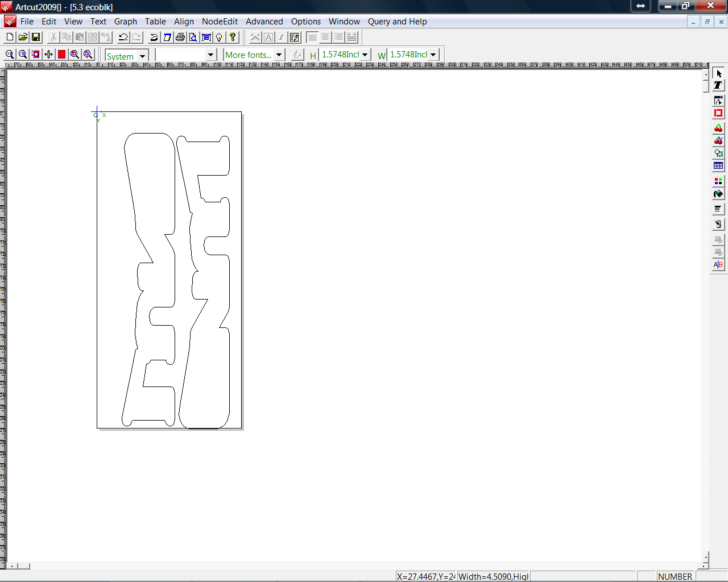728x582 pixels.
Task: Click the X=27.4467 coordinate status text
Action: pyautogui.click(x=426, y=576)
